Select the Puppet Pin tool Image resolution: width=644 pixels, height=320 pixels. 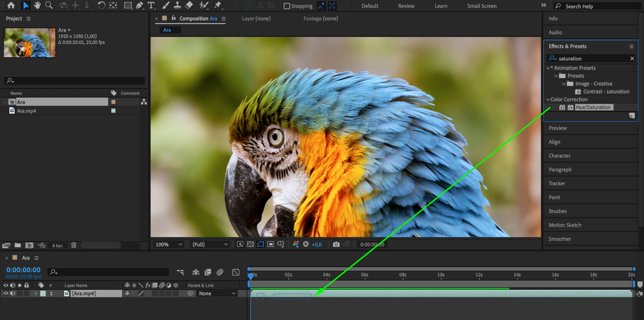pos(218,5)
